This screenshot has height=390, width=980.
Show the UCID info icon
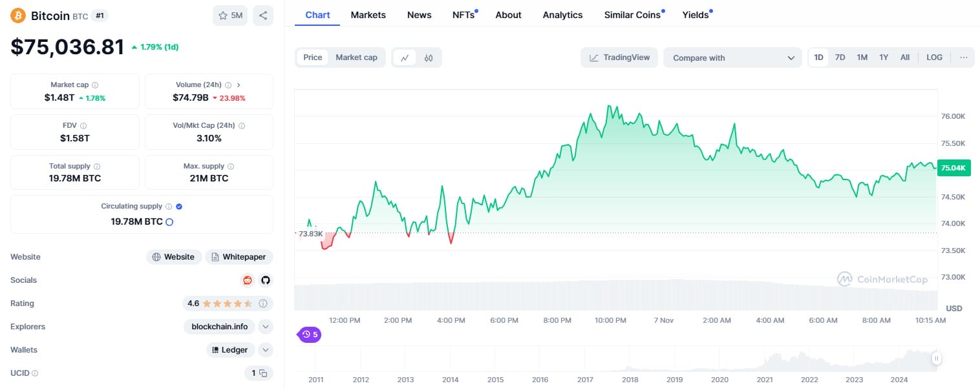point(35,373)
